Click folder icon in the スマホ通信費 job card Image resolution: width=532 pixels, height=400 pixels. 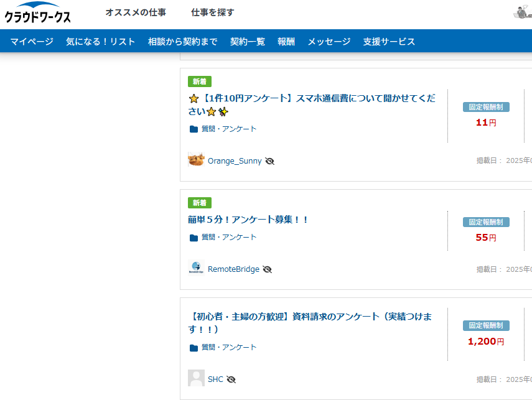click(194, 129)
